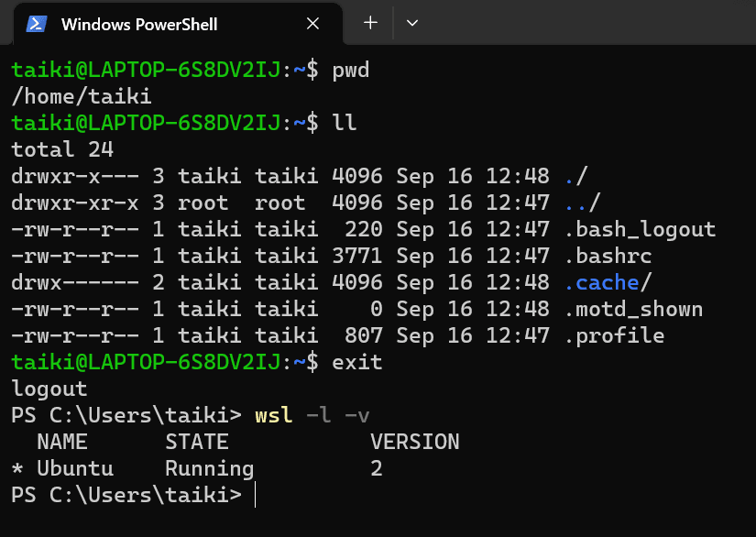Select the Windows PowerShell tab

coord(178,24)
